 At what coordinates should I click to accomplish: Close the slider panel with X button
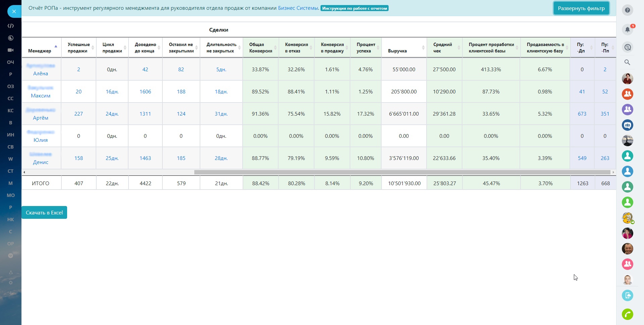click(x=14, y=11)
